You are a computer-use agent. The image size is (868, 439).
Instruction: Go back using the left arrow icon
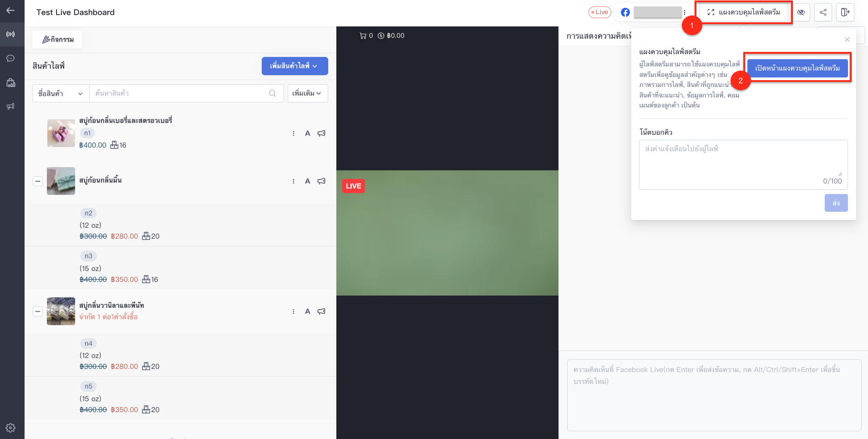coord(10,10)
